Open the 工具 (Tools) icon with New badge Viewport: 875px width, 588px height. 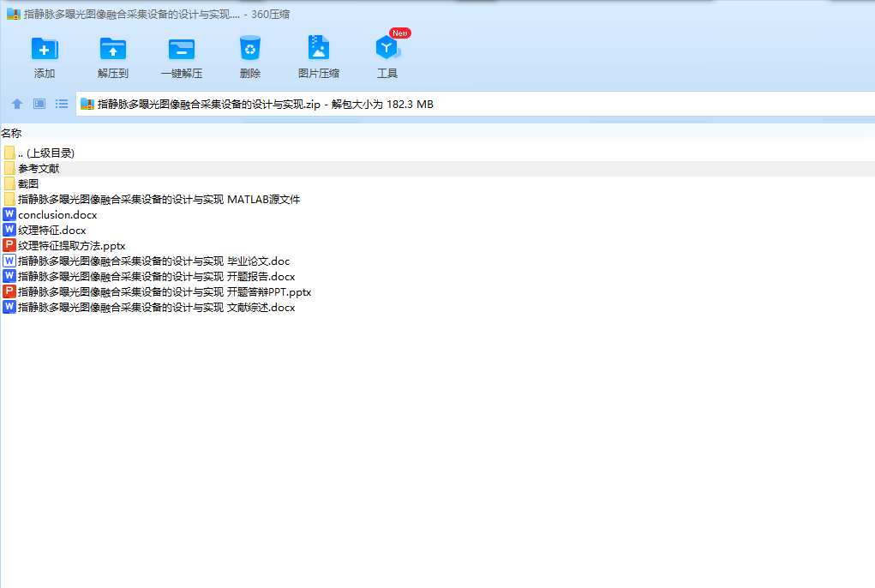(389, 46)
